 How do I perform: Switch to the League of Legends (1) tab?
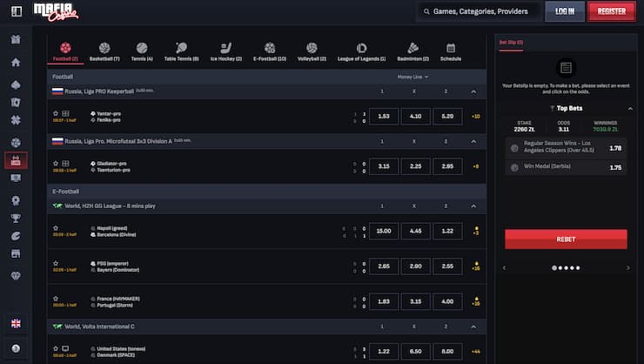[x=361, y=51]
